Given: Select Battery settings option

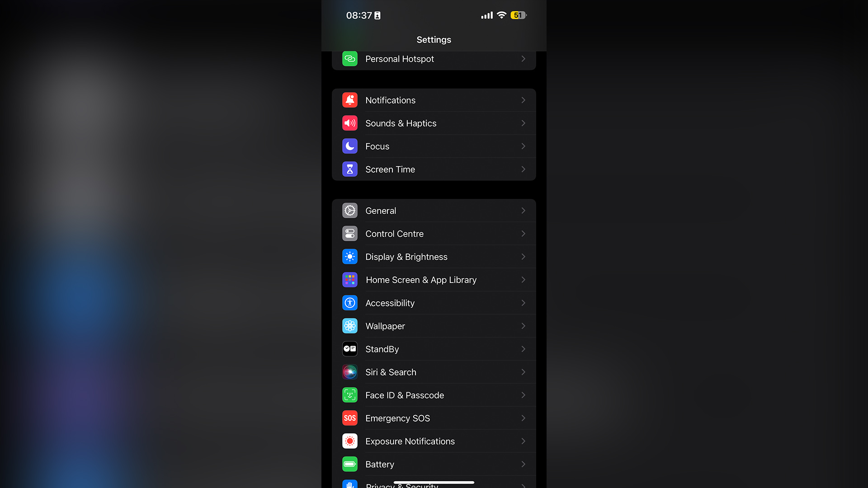Looking at the screenshot, I should click(x=434, y=464).
